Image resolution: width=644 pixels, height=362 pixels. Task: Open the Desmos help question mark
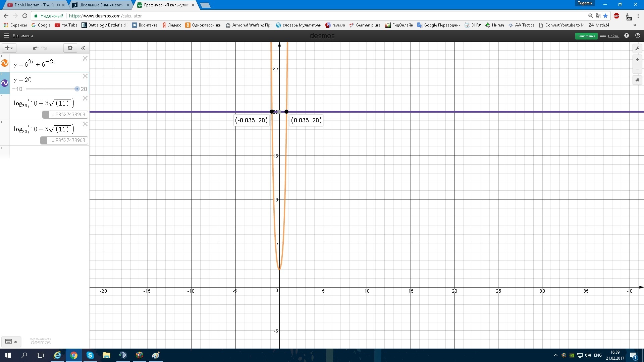(x=626, y=36)
